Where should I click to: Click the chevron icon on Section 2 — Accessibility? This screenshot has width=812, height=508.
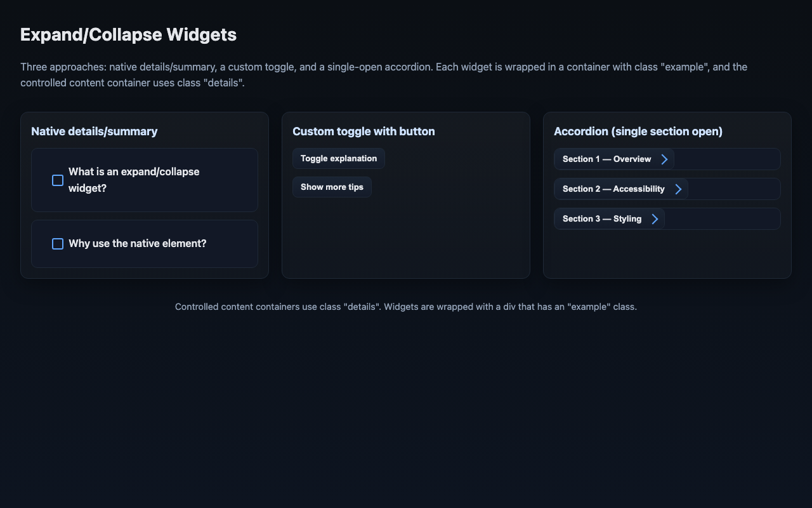pos(678,189)
